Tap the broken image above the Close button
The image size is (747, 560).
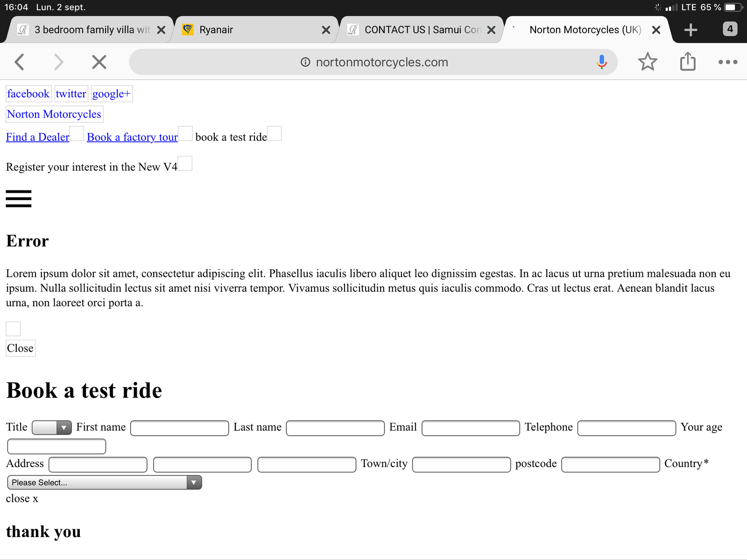[13, 329]
